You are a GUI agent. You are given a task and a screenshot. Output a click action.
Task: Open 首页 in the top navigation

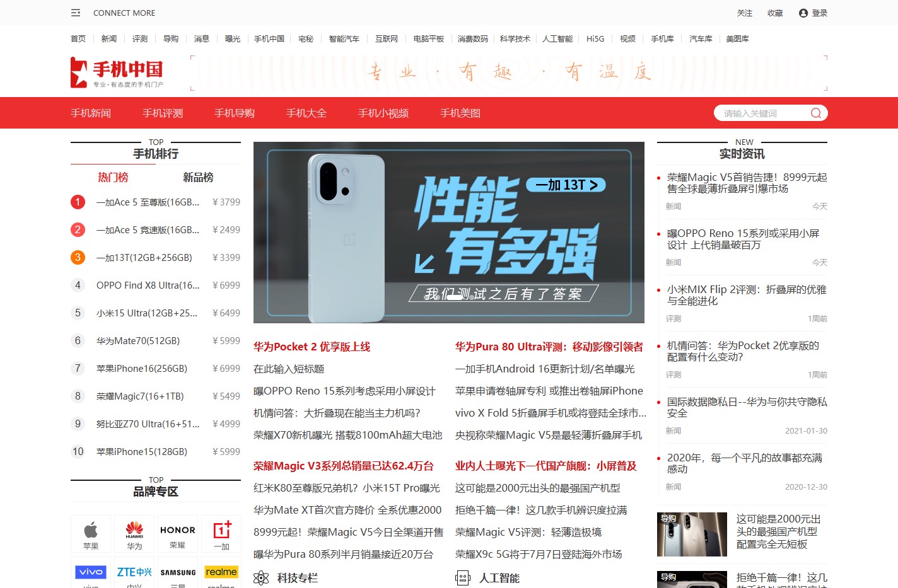[x=78, y=38]
